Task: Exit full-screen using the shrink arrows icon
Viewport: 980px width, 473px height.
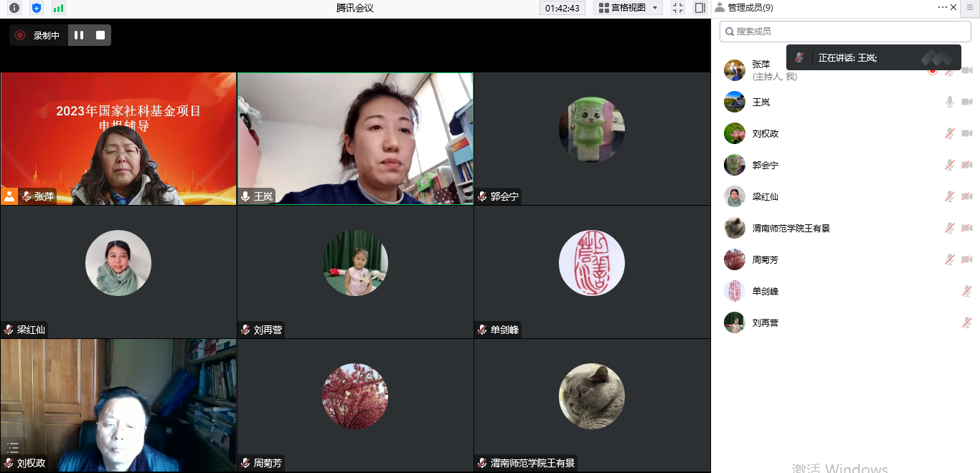Action: tap(678, 8)
